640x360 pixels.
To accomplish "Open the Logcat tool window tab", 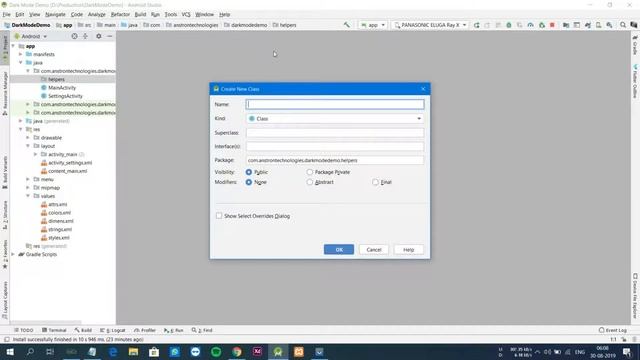I will (113, 330).
